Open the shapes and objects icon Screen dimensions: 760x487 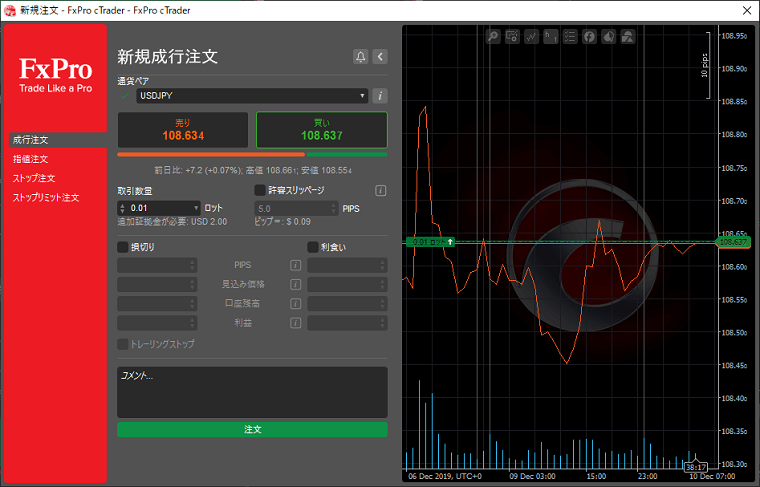coord(628,37)
